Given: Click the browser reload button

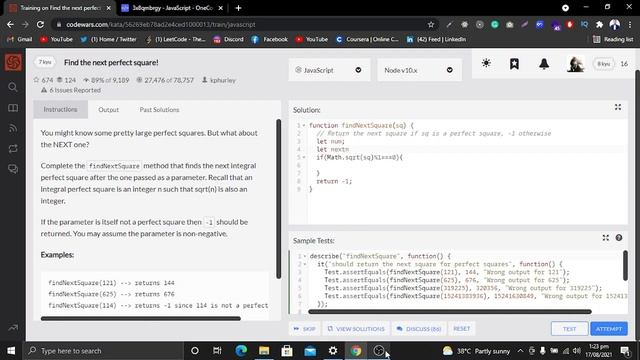Looking at the screenshot, I should (x=40, y=24).
